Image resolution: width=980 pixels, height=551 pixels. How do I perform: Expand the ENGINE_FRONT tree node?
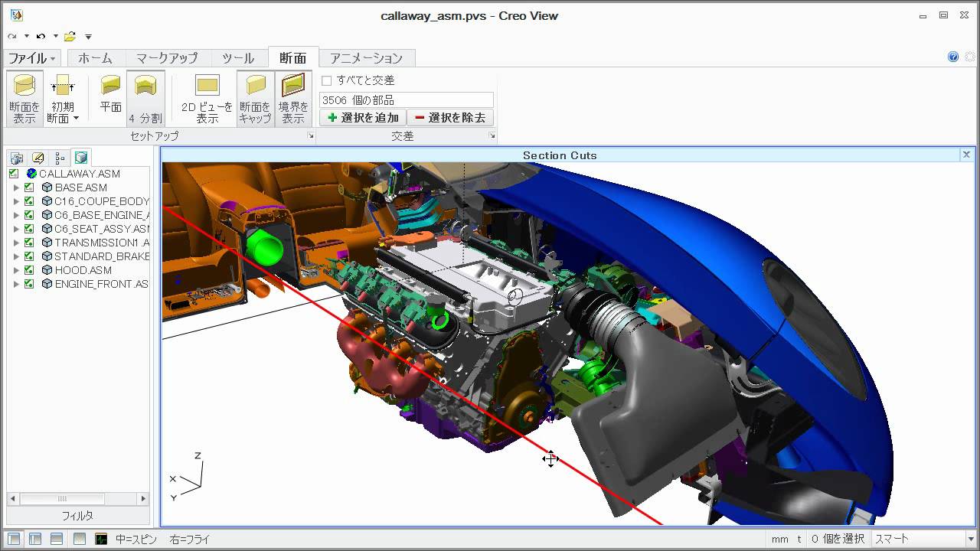(x=16, y=284)
